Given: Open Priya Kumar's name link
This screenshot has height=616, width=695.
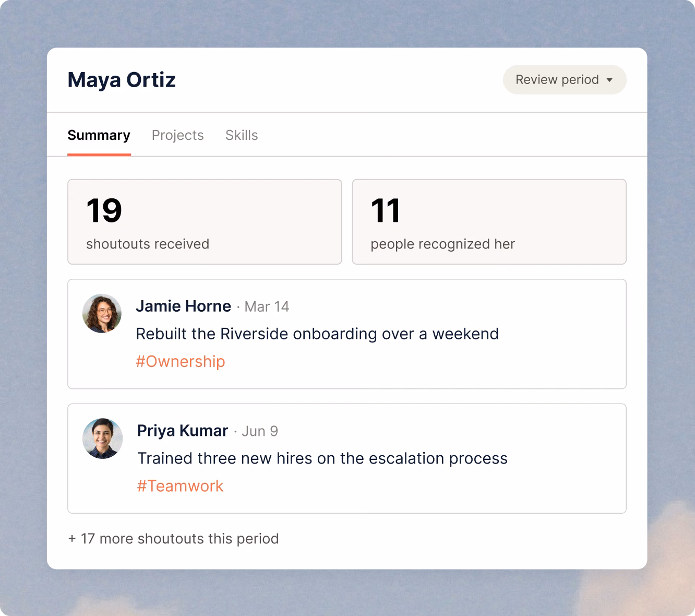Looking at the screenshot, I should tap(183, 431).
